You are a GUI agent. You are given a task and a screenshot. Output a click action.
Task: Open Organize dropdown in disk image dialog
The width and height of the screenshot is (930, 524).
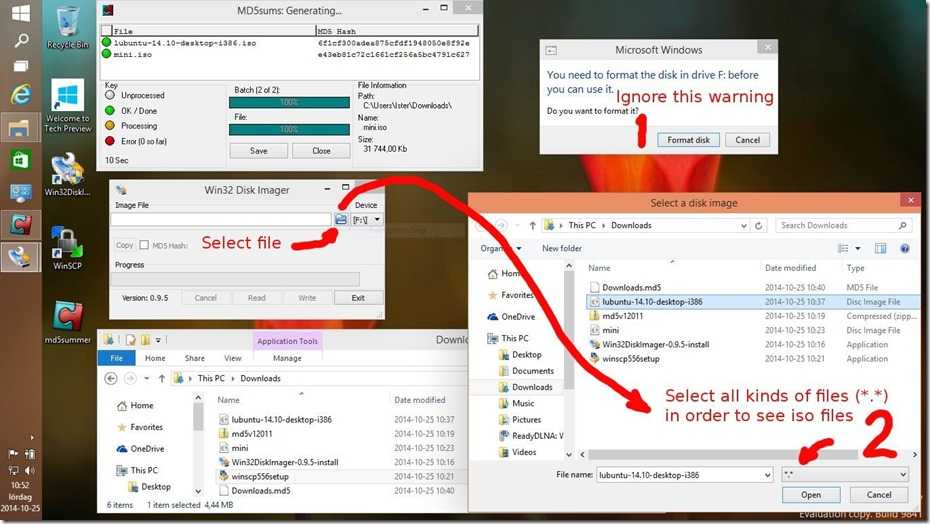coord(501,249)
